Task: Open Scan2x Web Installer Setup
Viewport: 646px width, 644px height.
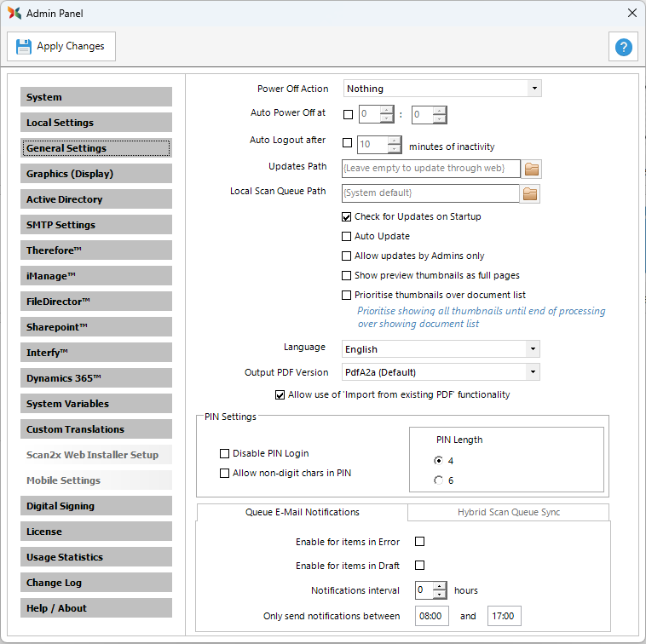Action: click(96, 454)
